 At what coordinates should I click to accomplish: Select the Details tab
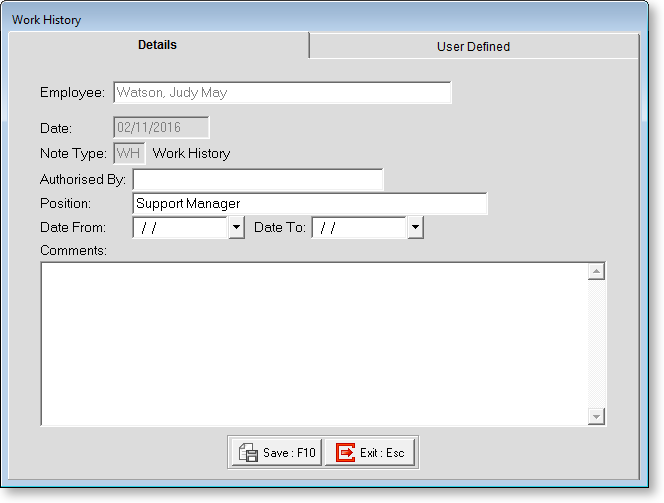pos(158,45)
